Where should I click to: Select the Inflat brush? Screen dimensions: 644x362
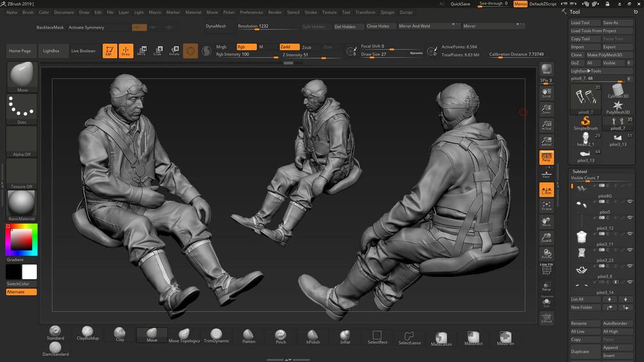345,335
